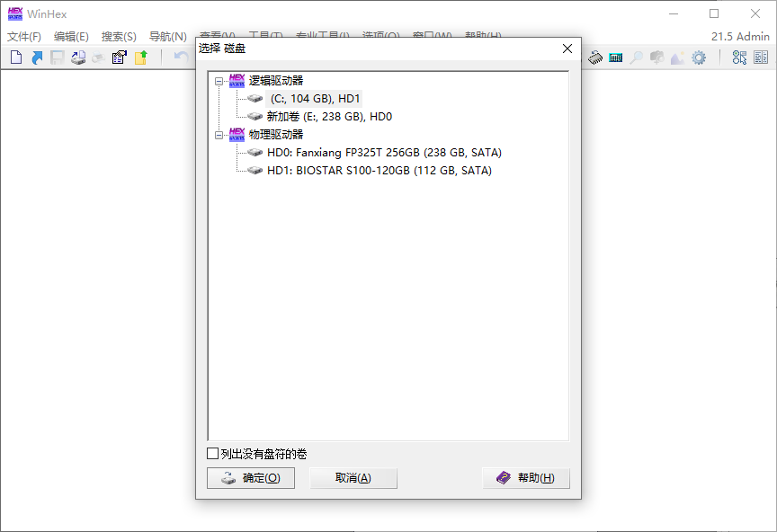
Task: Click the gear options icon
Action: (x=699, y=58)
